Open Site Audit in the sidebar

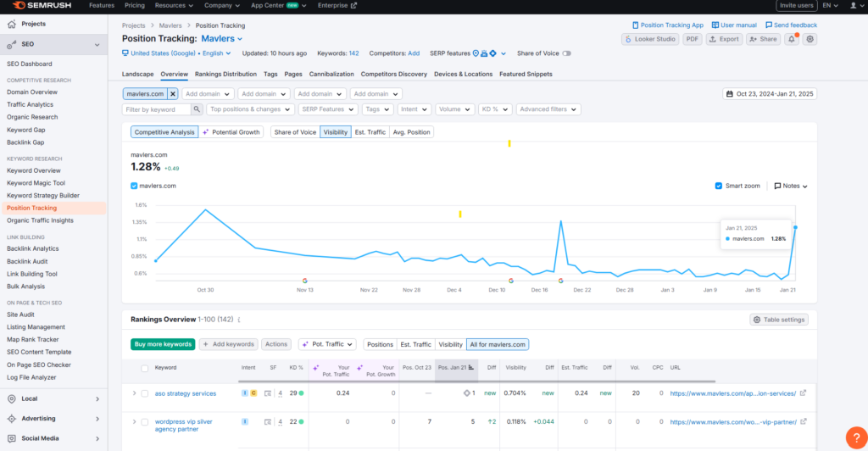pos(20,315)
